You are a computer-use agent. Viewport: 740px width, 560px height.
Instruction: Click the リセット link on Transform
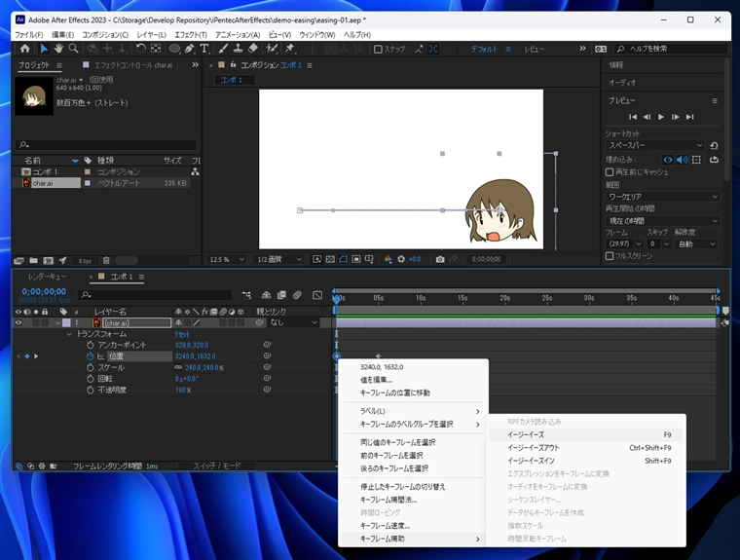click(x=182, y=334)
